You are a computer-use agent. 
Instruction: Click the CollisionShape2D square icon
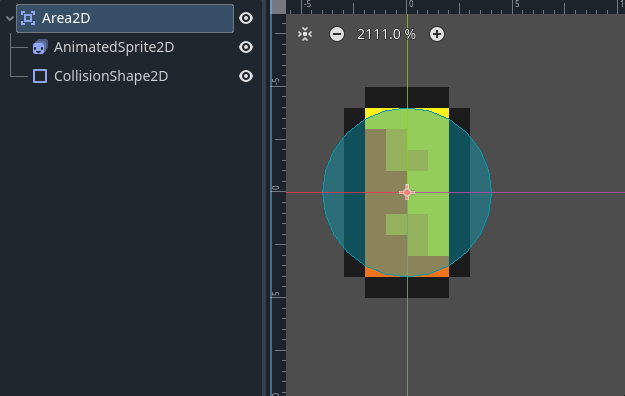[x=40, y=76]
